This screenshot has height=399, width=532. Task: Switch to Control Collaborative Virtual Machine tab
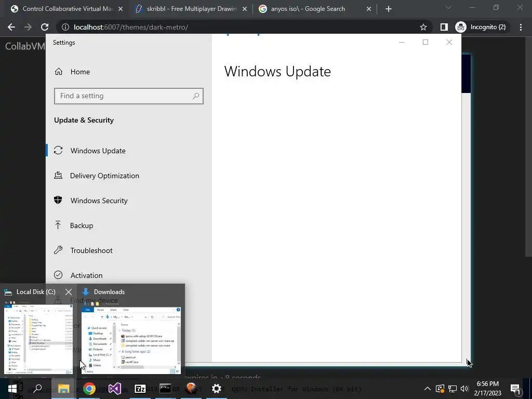click(x=66, y=9)
